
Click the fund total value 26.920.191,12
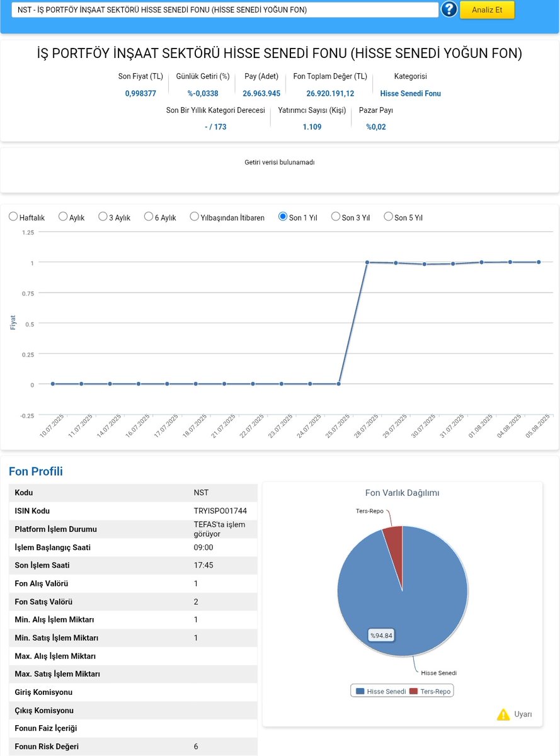click(330, 93)
